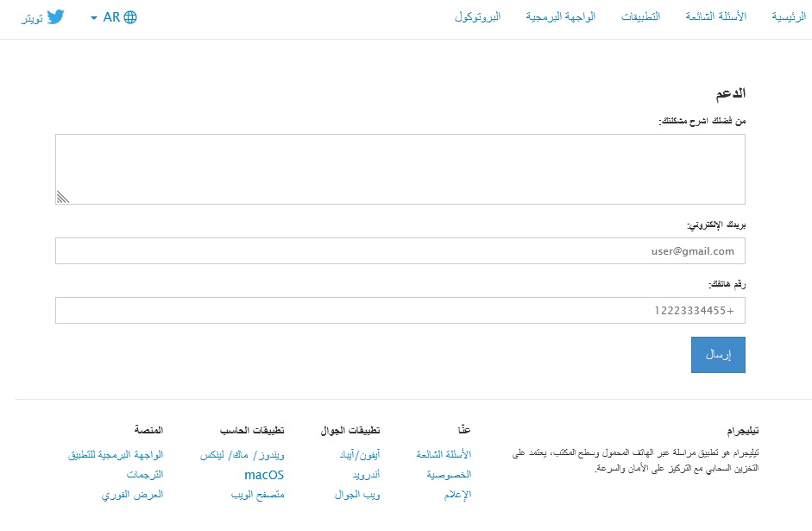Open footer link ويندوز/ ماك/ لينكس
The height and width of the screenshot is (531, 812).
tap(242, 455)
